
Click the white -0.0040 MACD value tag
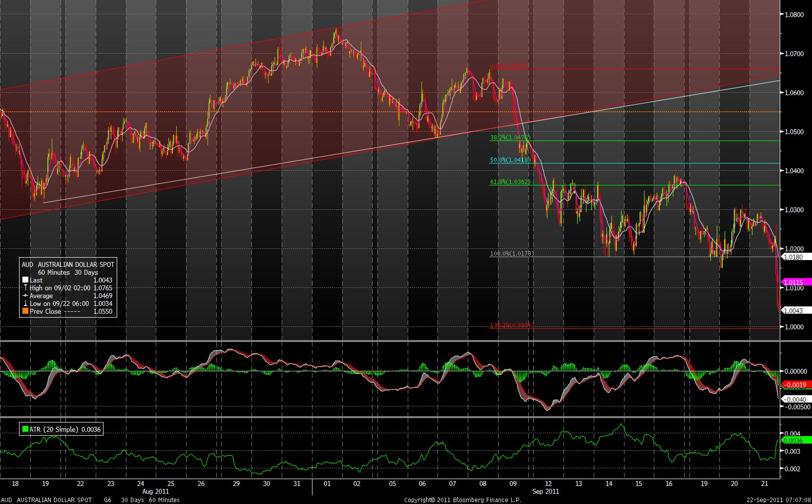tap(796, 399)
